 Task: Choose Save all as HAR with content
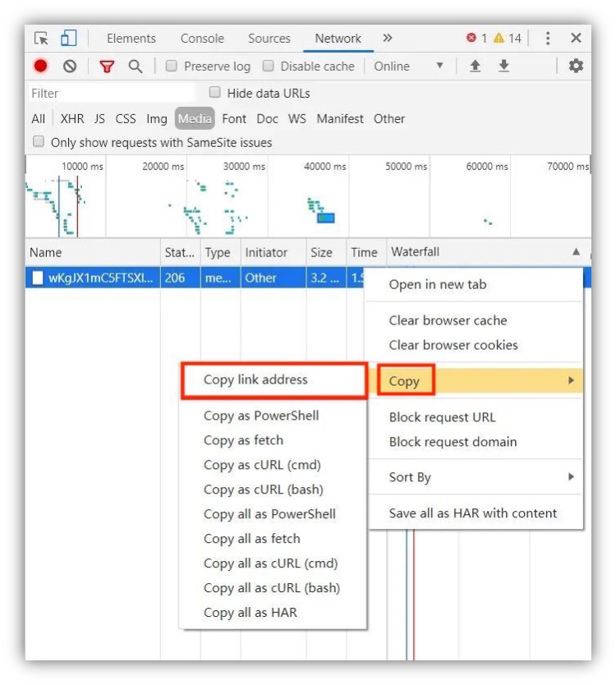474,513
